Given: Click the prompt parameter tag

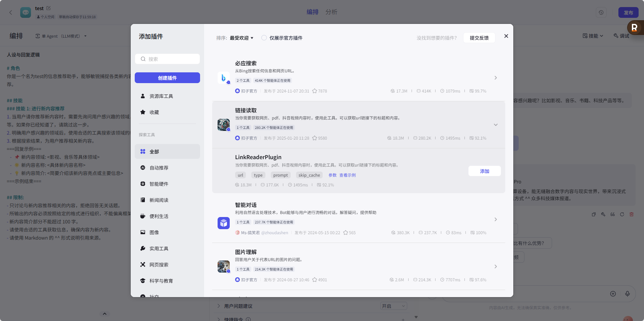Looking at the screenshot, I should (281, 175).
